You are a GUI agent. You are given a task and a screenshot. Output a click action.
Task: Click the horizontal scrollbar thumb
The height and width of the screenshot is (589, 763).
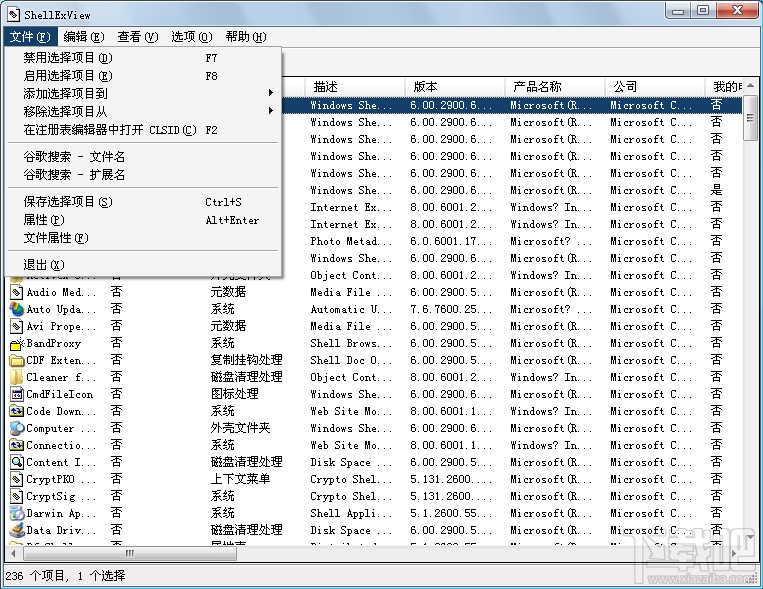click(x=129, y=553)
